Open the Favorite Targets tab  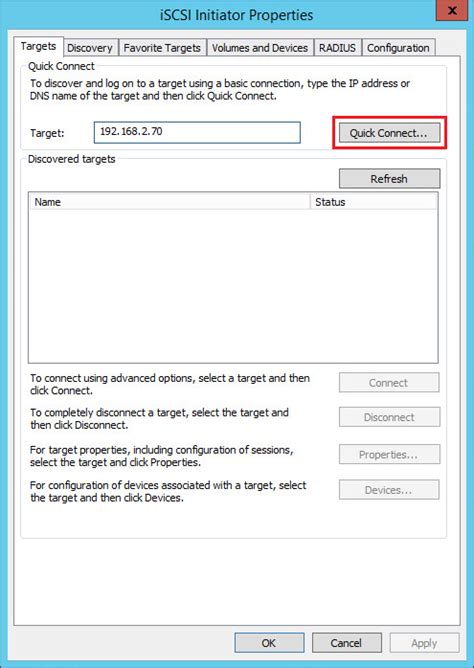click(162, 48)
